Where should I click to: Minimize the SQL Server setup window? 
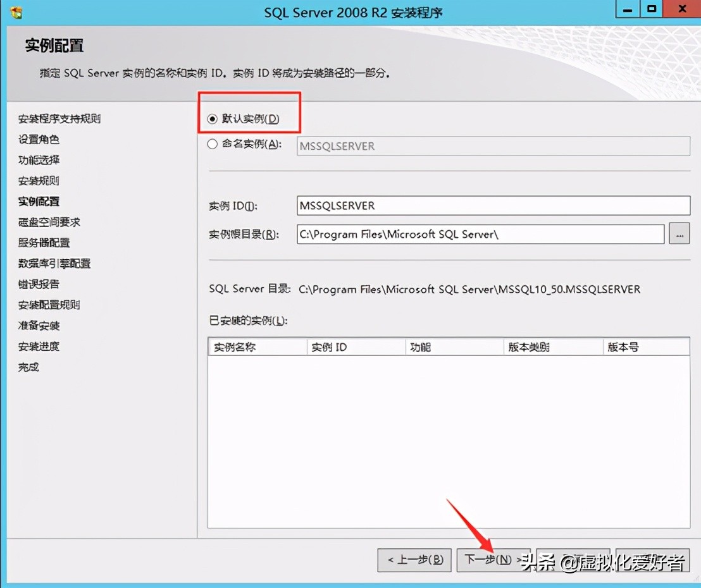pos(628,9)
